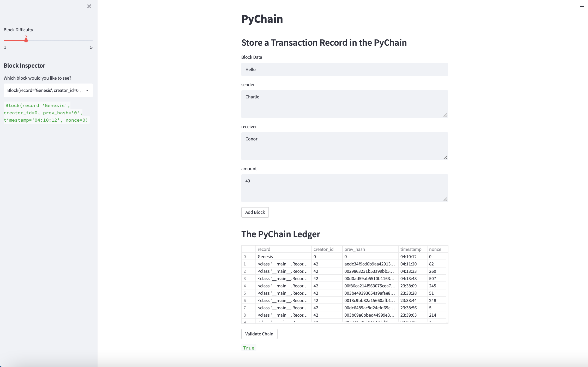The width and height of the screenshot is (588, 367).
Task: Click the Block Data input containing Hello
Action: [344, 69]
